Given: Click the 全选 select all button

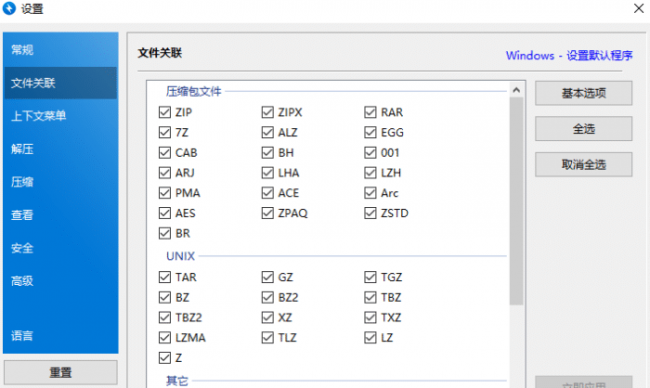Looking at the screenshot, I should point(583,129).
